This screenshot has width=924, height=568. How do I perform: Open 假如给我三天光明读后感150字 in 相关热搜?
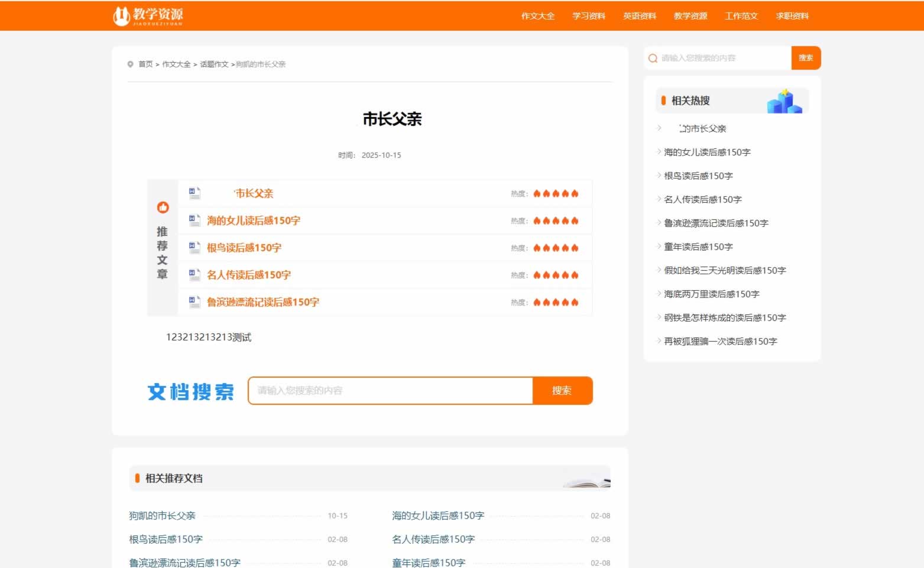[725, 271]
